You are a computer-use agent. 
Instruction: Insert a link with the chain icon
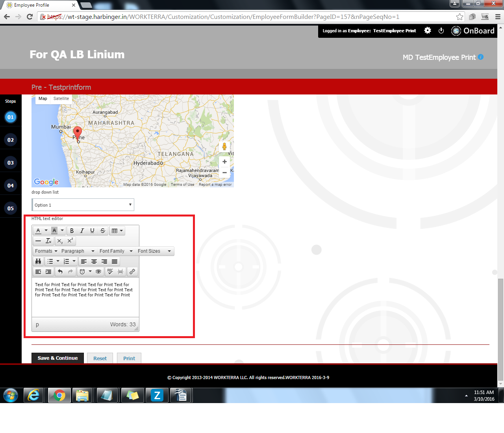(x=132, y=272)
